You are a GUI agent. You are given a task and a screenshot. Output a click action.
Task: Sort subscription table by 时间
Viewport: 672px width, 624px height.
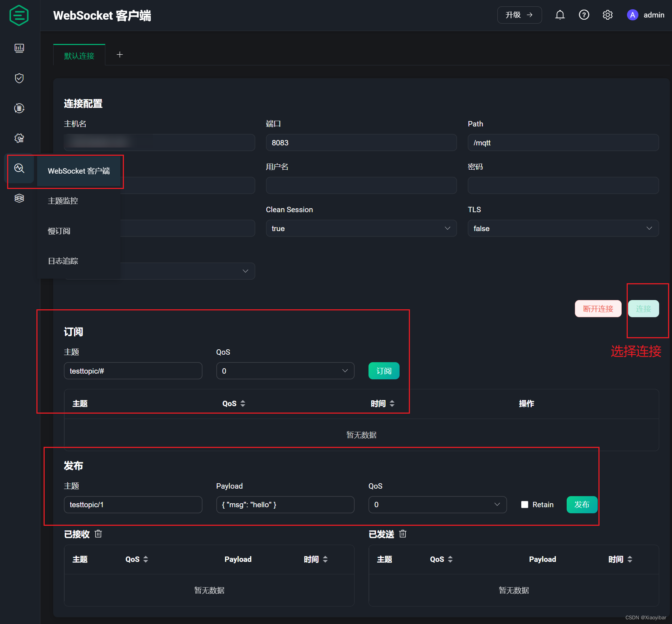[x=392, y=403]
